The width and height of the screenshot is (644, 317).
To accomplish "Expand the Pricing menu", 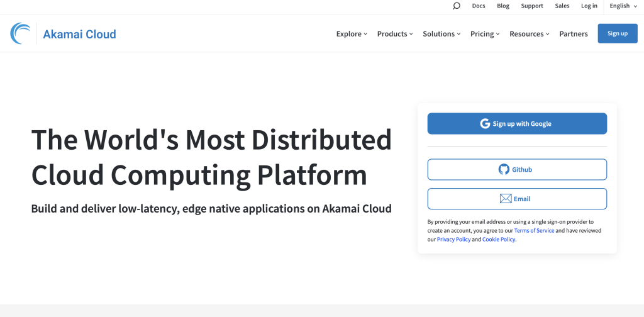I will (485, 34).
